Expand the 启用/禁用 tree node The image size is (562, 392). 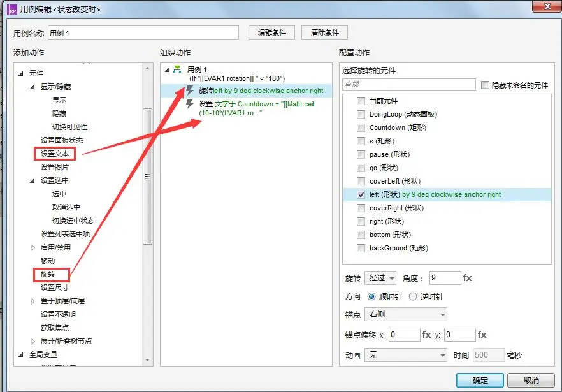(32, 247)
